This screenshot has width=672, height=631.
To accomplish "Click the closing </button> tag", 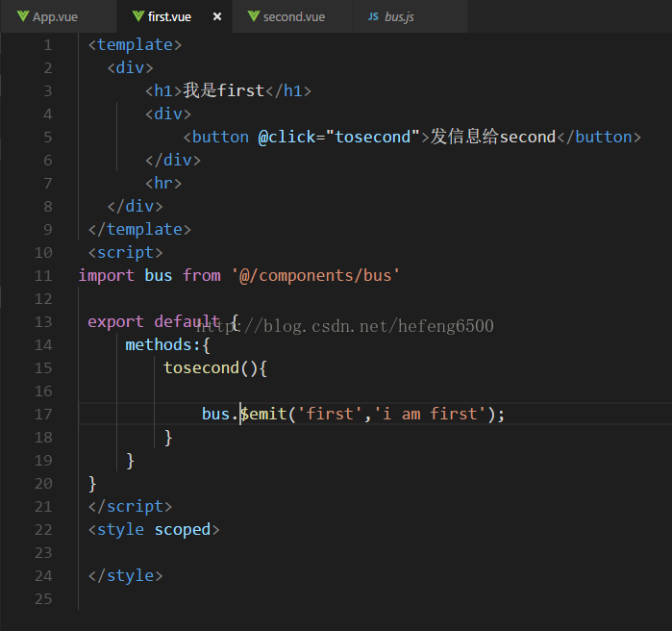I will (x=599, y=138).
